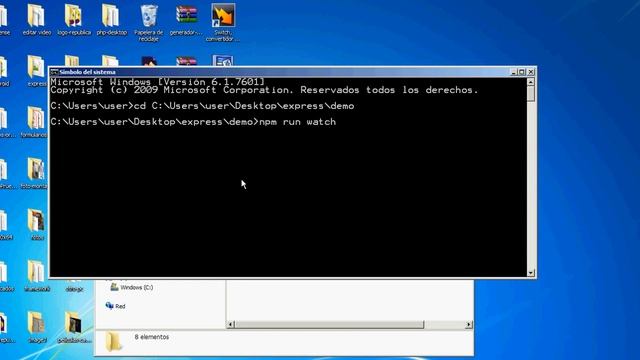Minimize the Símbolo del sistema window
The height and width of the screenshot is (360, 640).
(514, 72)
